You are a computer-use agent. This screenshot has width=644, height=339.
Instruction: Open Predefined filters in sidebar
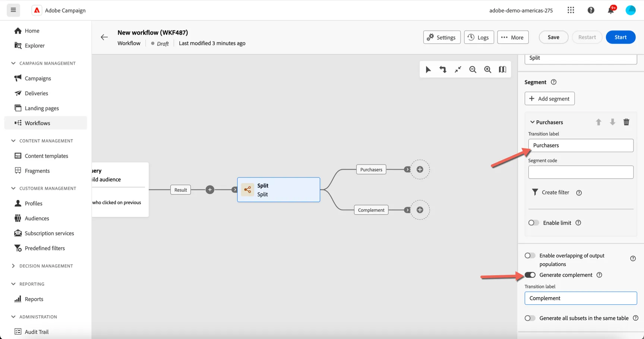coord(45,248)
